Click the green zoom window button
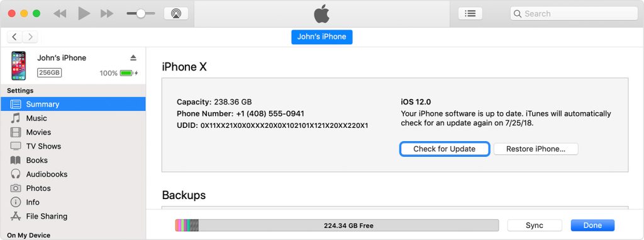Image resolution: width=644 pixels, height=240 pixels. pyautogui.click(x=36, y=14)
